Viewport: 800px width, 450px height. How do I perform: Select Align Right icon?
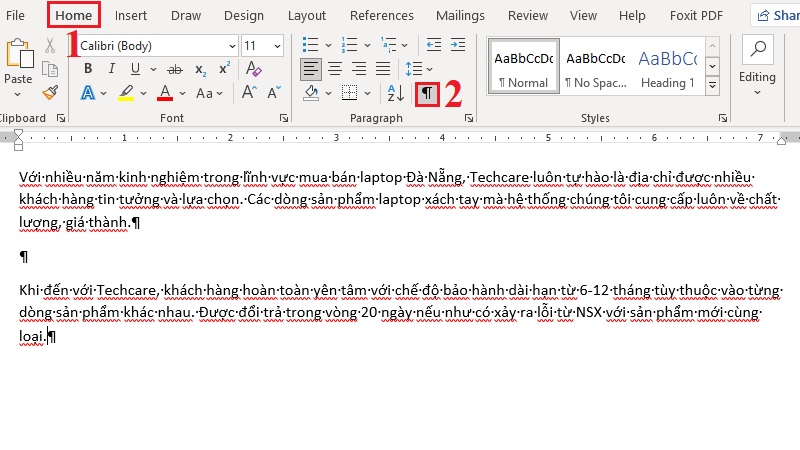(x=359, y=69)
